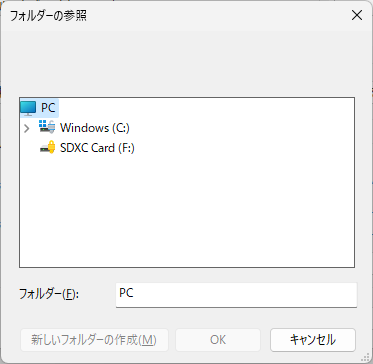Click the Windows (C:) drive icon

[x=47, y=127]
